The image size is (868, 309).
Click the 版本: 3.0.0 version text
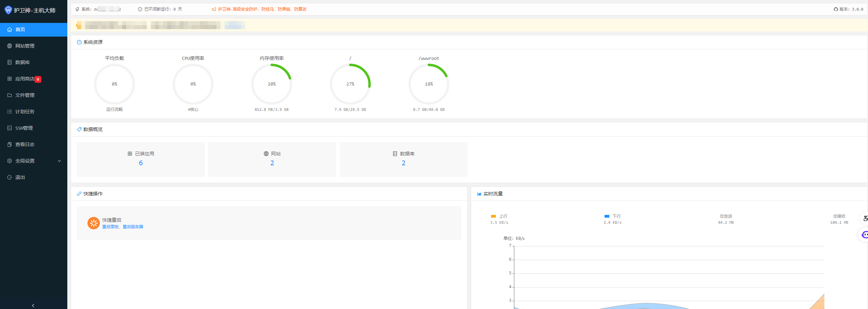coord(851,9)
